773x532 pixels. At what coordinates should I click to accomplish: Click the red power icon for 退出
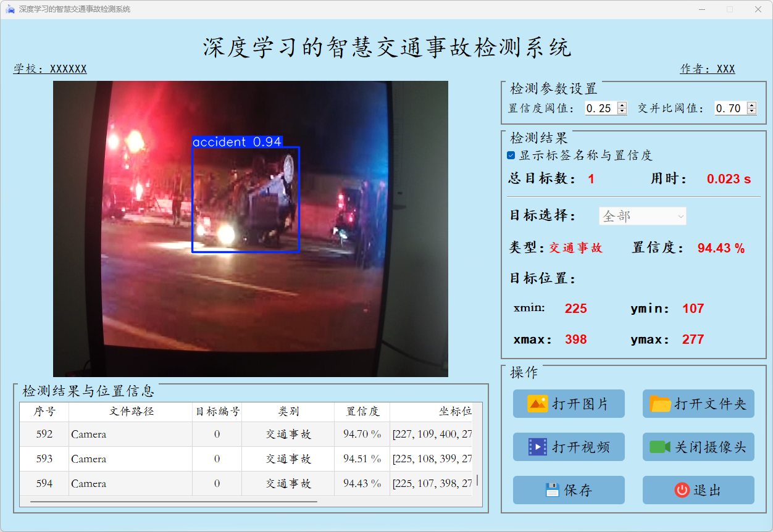(x=682, y=490)
